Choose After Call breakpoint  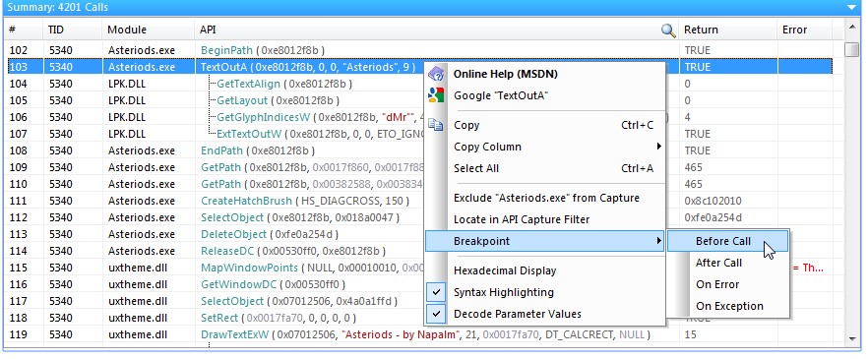tap(727, 263)
